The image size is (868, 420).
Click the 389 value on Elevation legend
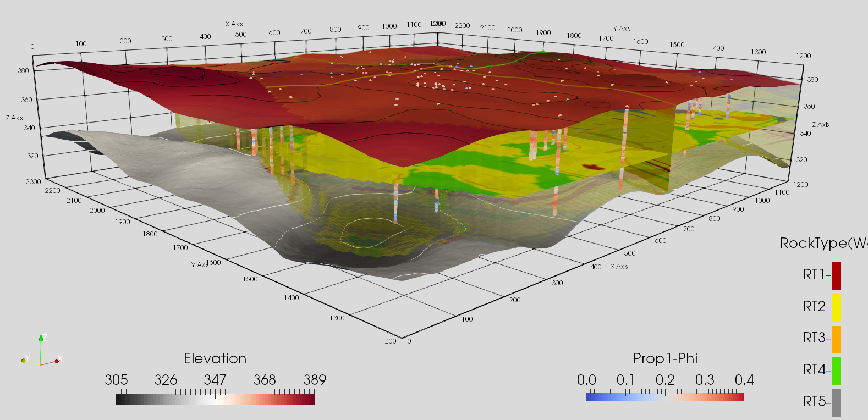pos(315,380)
